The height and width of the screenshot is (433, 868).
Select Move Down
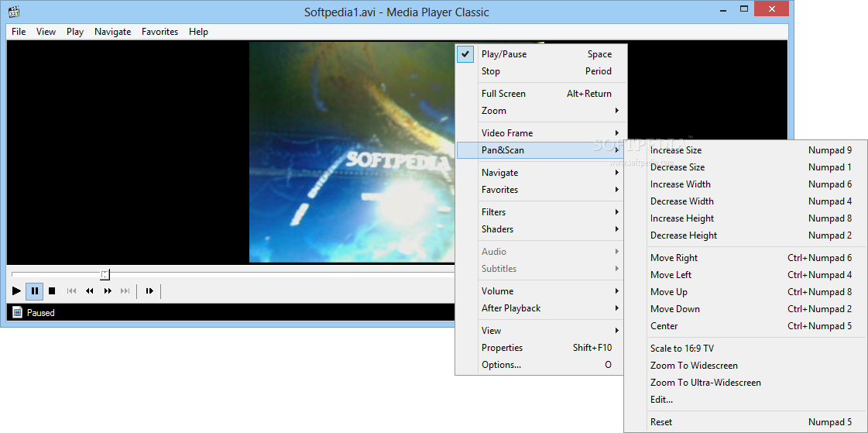pos(746,309)
